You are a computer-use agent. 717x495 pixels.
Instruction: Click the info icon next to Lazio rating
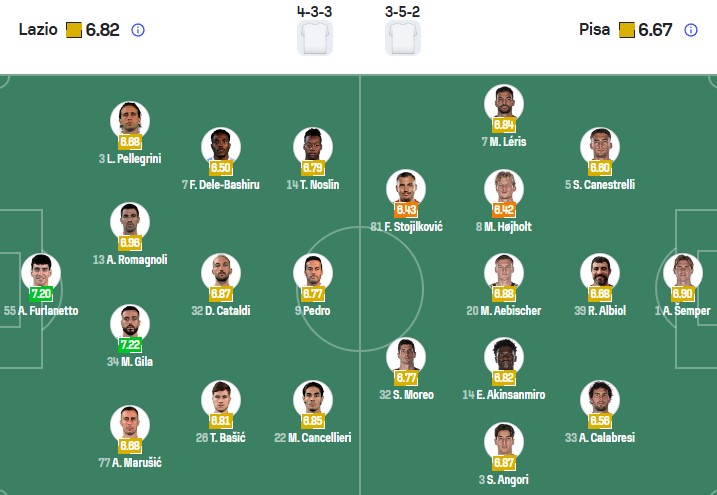[x=138, y=30]
